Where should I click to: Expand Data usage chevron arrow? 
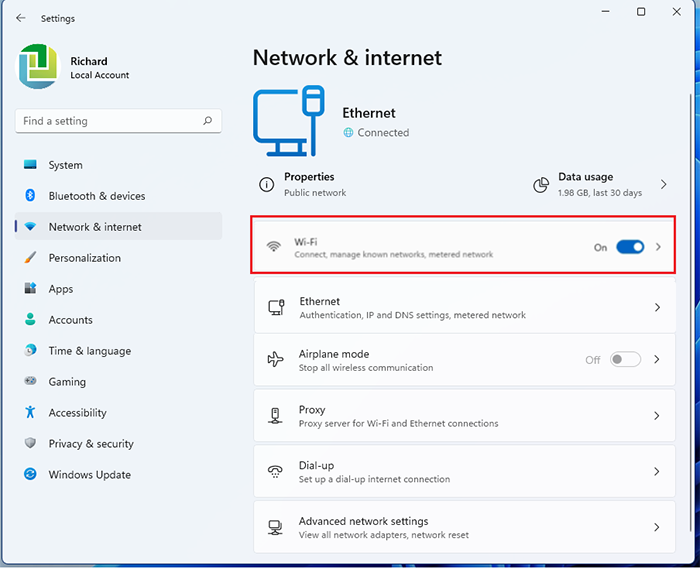[663, 184]
